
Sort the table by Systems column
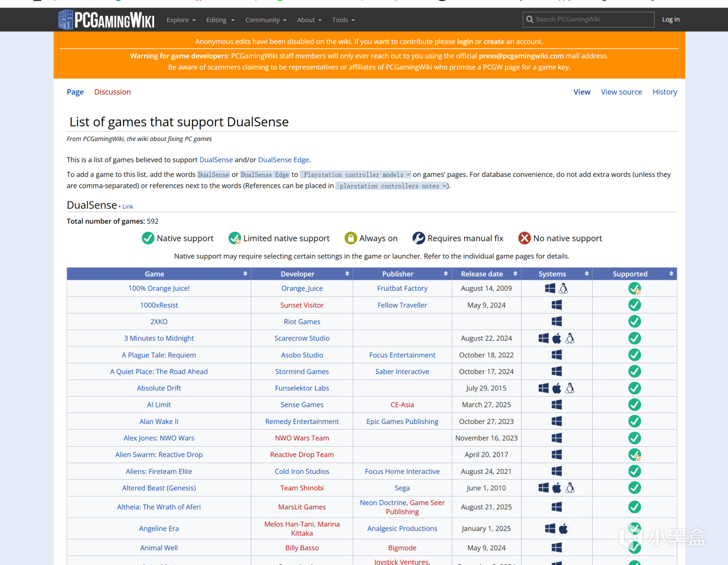coord(557,274)
